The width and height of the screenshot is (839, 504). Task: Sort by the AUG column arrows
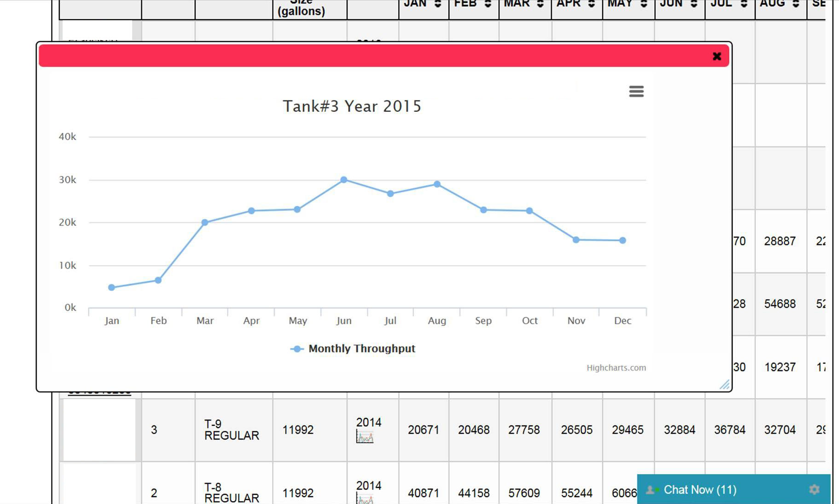coord(795,4)
